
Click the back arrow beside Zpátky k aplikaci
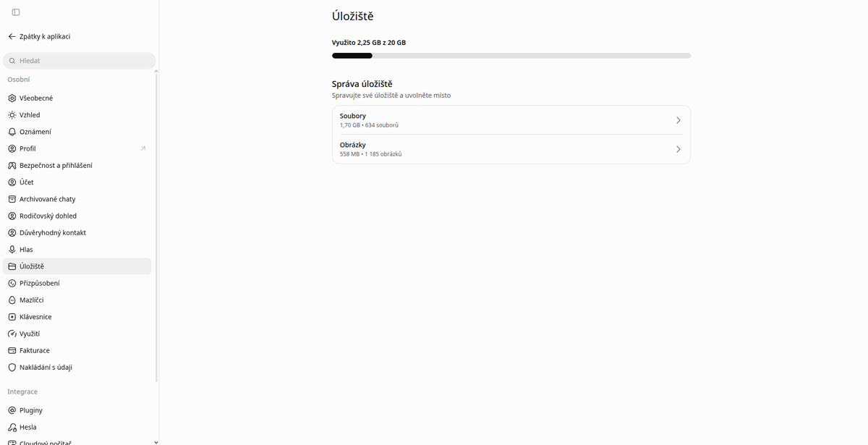[12, 36]
